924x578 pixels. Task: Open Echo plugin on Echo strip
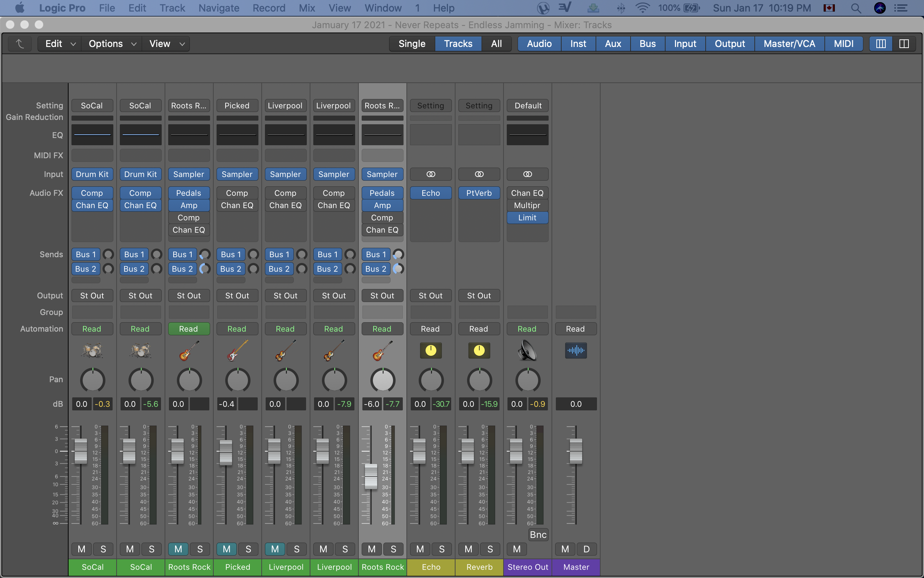coord(431,193)
